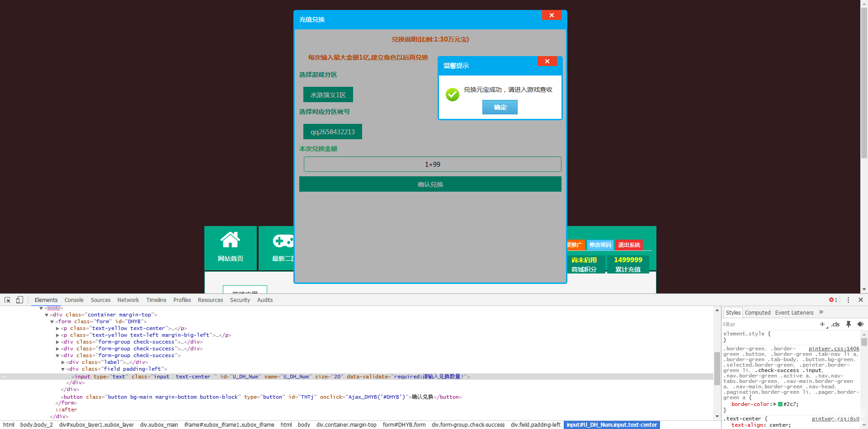Select the qq2658432213 account button
Screen dimensions: 868x429
[x=333, y=132]
